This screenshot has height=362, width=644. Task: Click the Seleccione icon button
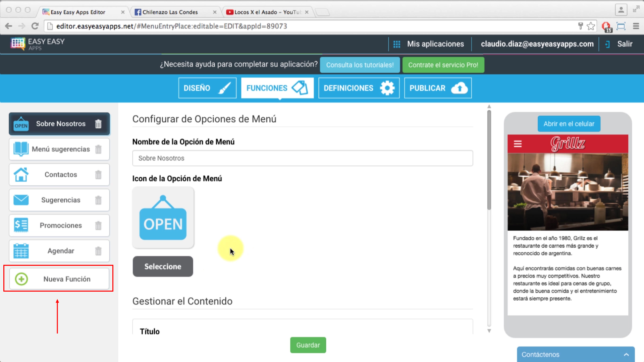163,266
